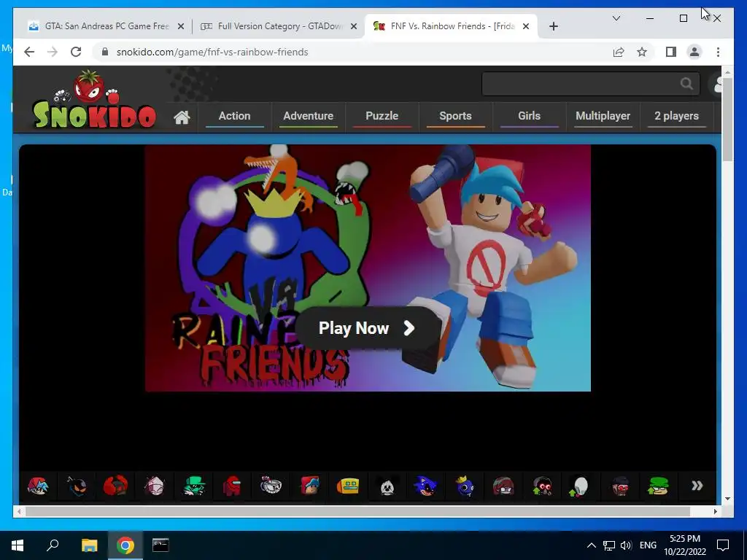Screen dimensions: 747x560
Task: Open the Sports games category
Action: 455,116
